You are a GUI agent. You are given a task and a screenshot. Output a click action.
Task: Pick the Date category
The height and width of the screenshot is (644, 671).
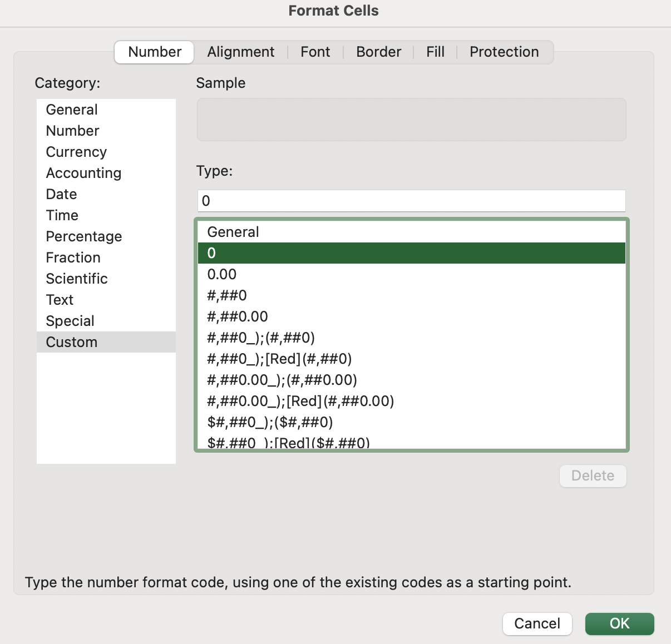pyautogui.click(x=61, y=194)
